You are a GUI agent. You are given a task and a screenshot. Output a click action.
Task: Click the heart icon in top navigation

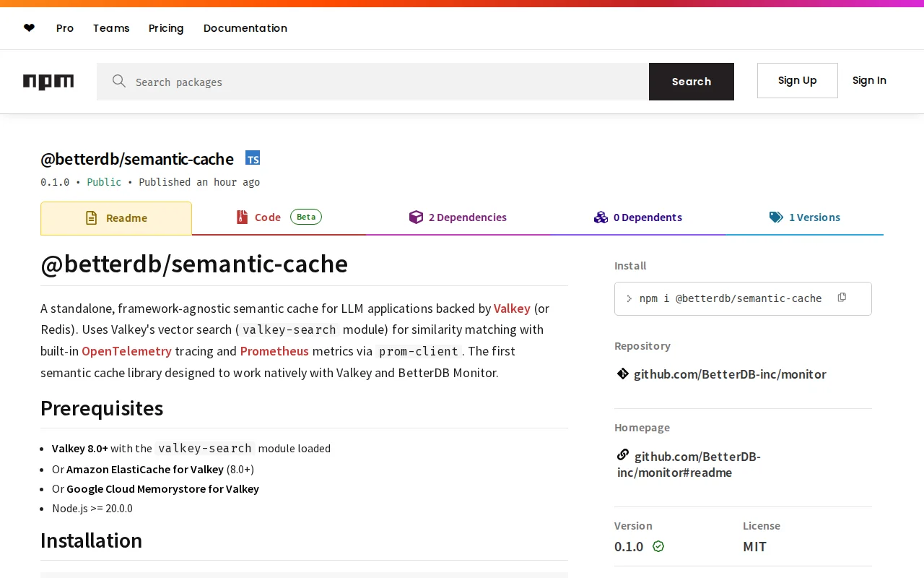[29, 28]
